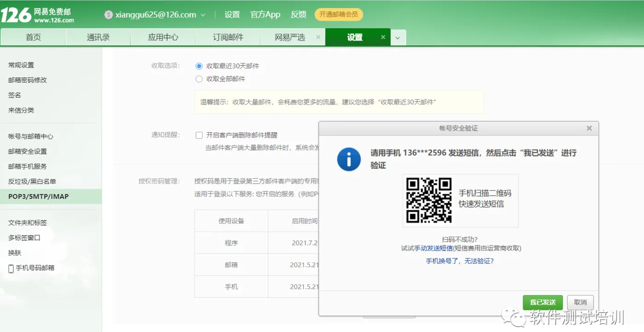The height and width of the screenshot is (332, 644).
Task: Click the 使用设备 column header
Action: point(231,221)
